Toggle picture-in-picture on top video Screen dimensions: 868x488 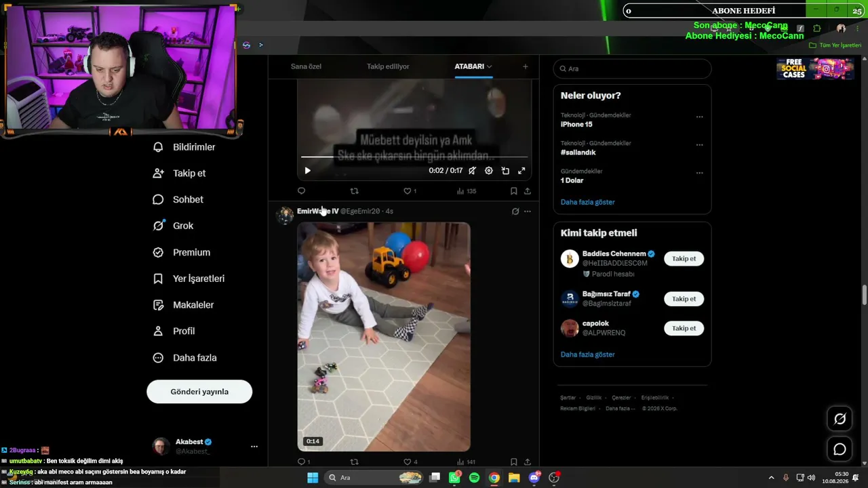505,171
